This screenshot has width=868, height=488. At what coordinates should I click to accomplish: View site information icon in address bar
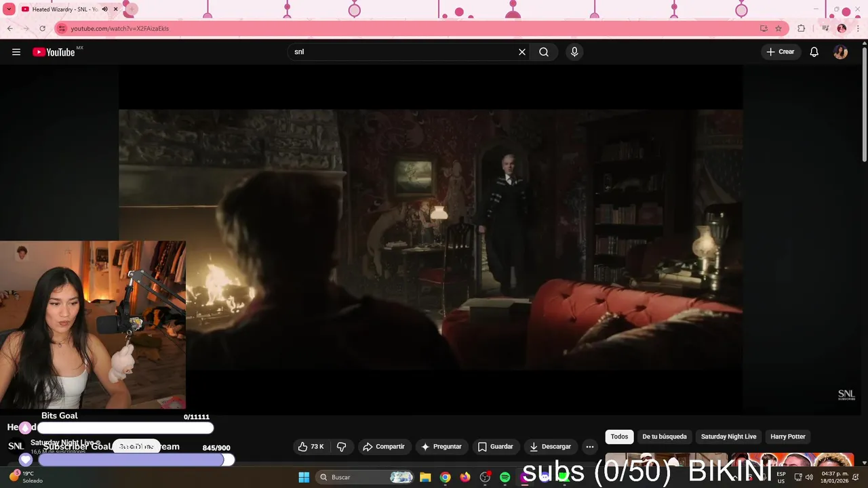[62, 28]
